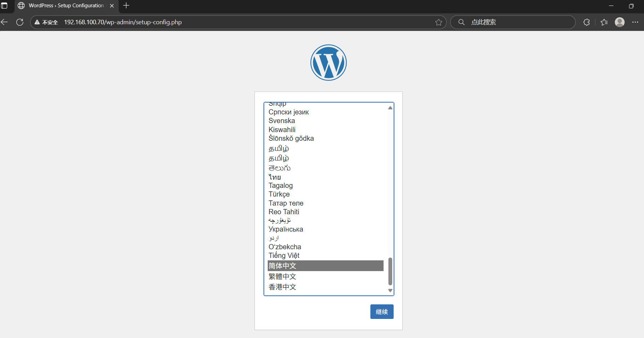Bookmark page with the star icon
The width and height of the screenshot is (644, 338).
439,22
